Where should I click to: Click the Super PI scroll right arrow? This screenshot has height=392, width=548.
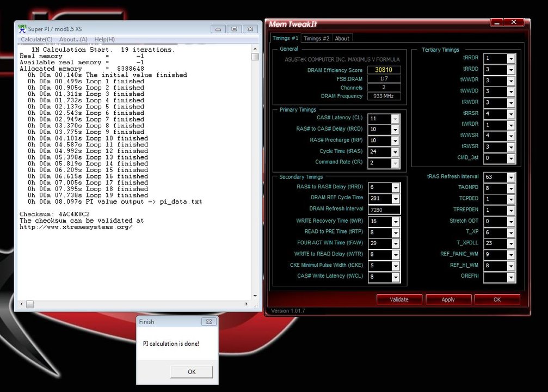coord(247,304)
